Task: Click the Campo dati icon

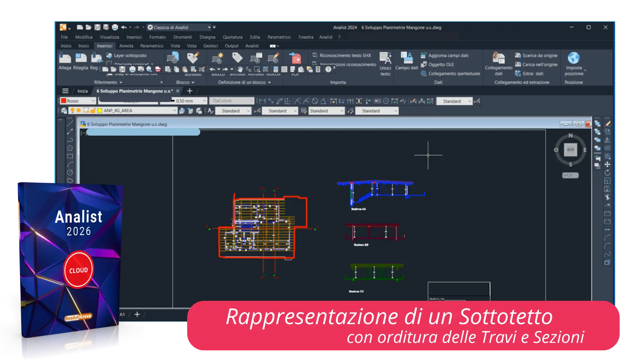Action: pos(407,58)
